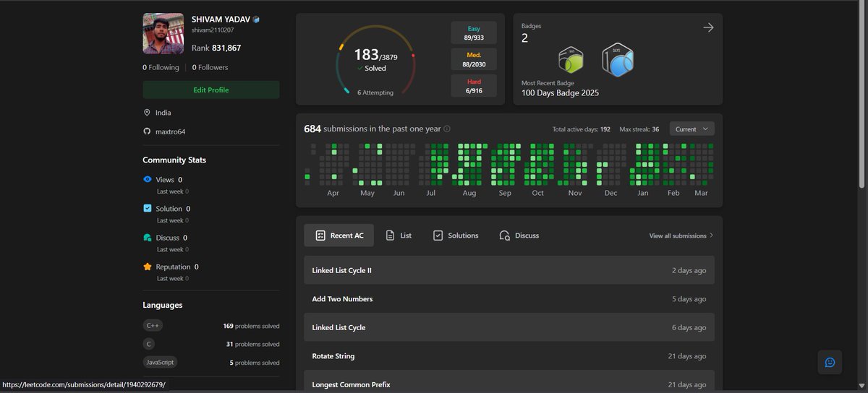Switch to the Discuss tab
Image resolution: width=868 pixels, height=393 pixels.
tap(519, 236)
